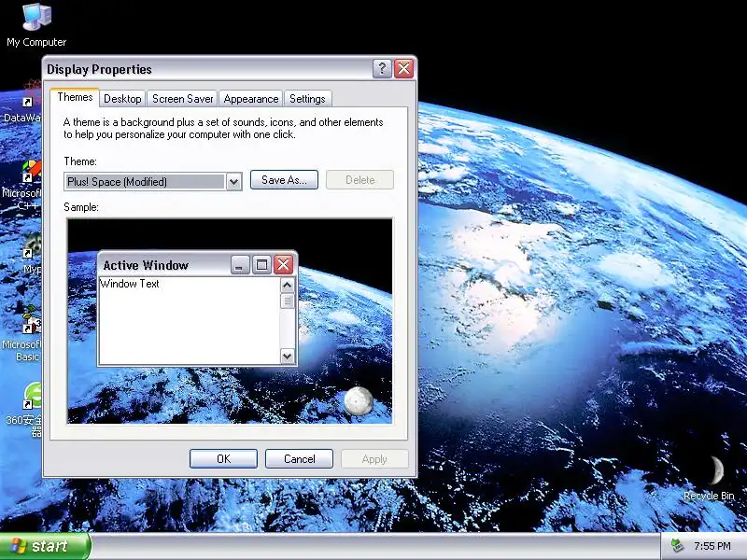
Task: Switch to the Desktop tab
Action: pyautogui.click(x=122, y=99)
